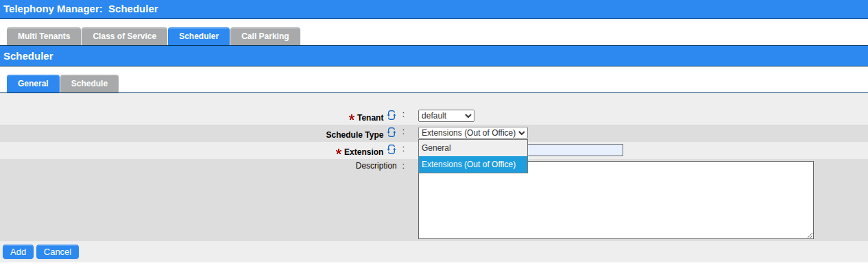Click the Telephony Manager: Scheduler title
Image resolution: width=868 pixels, height=272 pixels.
(81, 9)
